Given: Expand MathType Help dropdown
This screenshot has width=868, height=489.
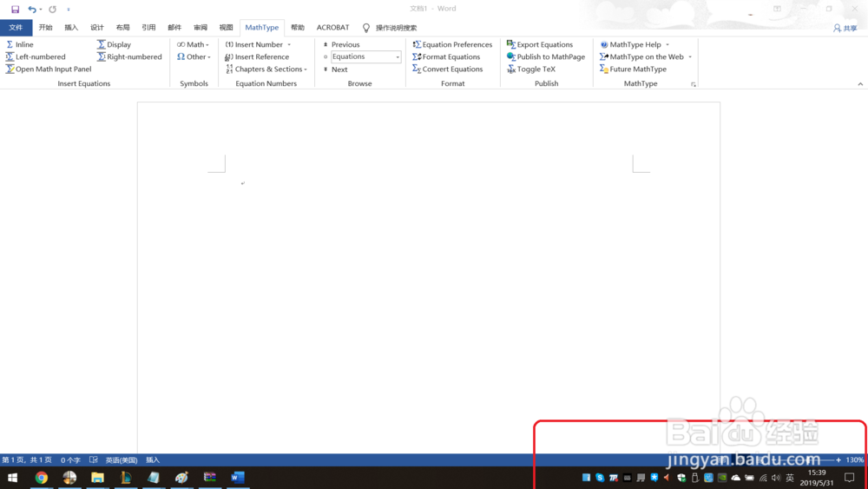Looking at the screenshot, I should (x=667, y=44).
